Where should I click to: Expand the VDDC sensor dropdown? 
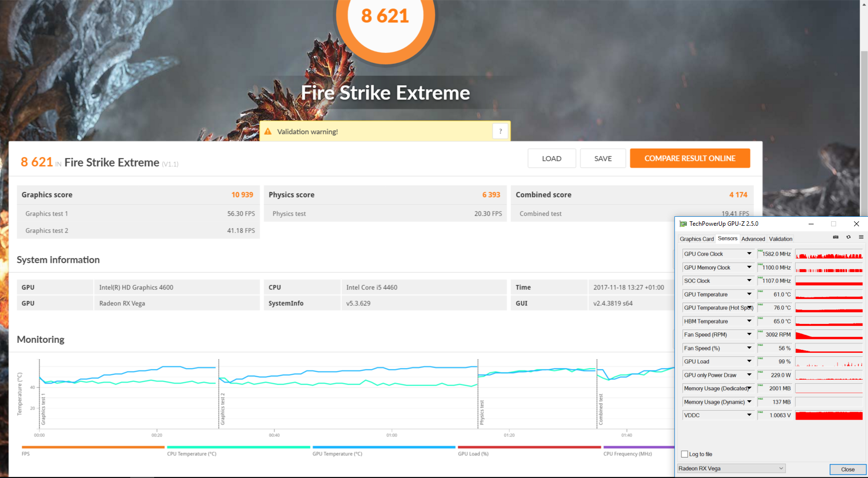749,415
